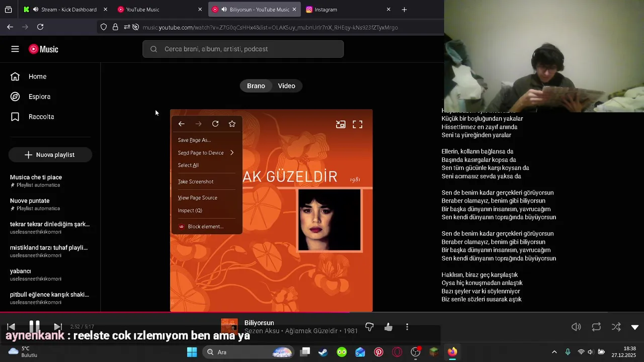
Task: Click the context menu back arrow
Action: pyautogui.click(x=182, y=124)
